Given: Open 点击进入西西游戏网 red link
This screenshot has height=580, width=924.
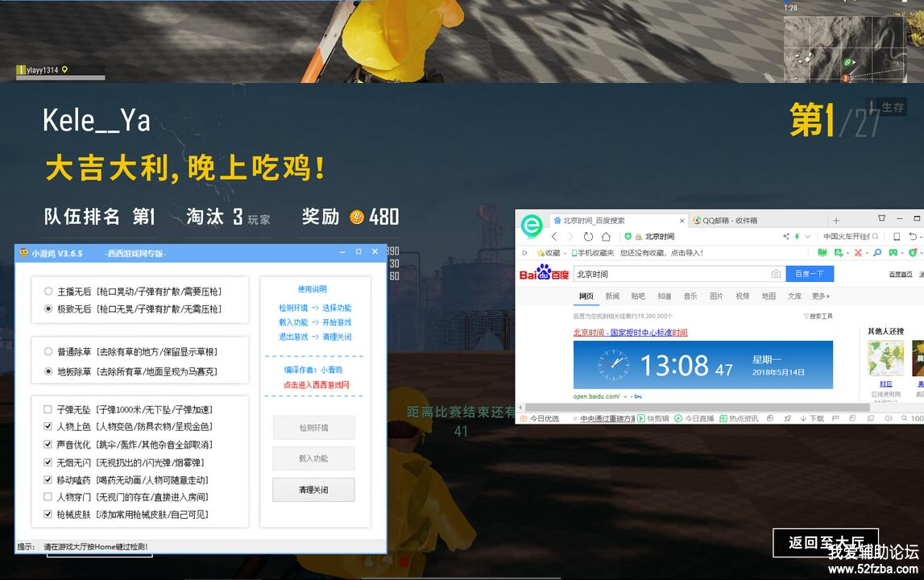Looking at the screenshot, I should pyautogui.click(x=317, y=385).
